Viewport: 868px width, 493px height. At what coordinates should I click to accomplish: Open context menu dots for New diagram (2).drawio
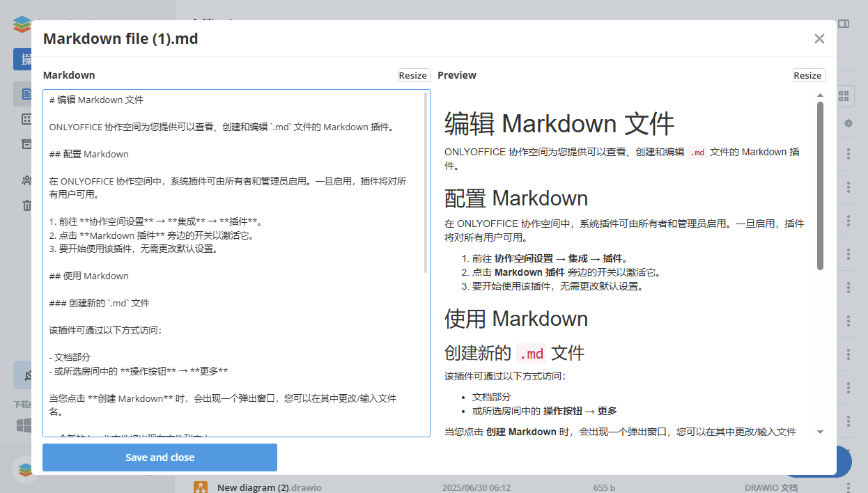click(x=848, y=487)
